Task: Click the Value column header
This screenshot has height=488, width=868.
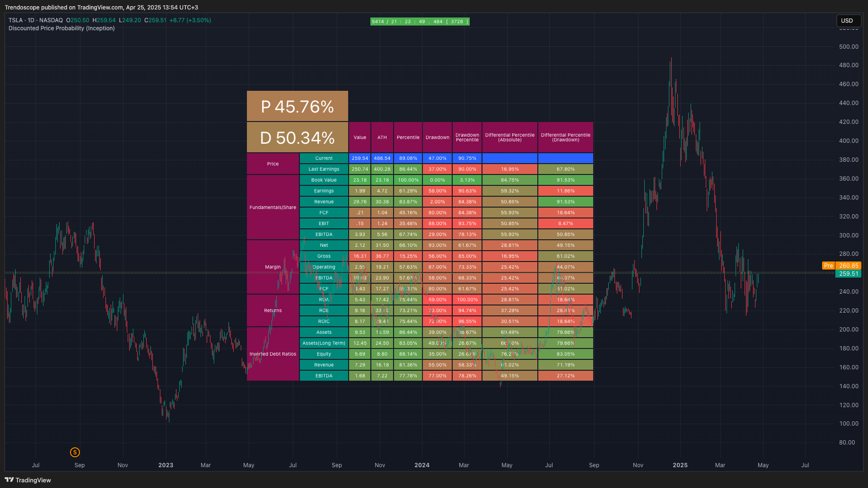Action: [360, 138]
